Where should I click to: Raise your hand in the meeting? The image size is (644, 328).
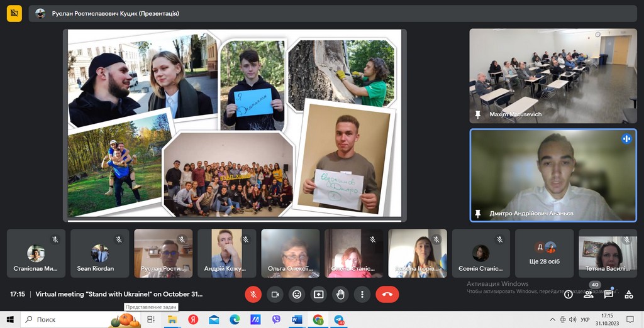click(x=340, y=294)
